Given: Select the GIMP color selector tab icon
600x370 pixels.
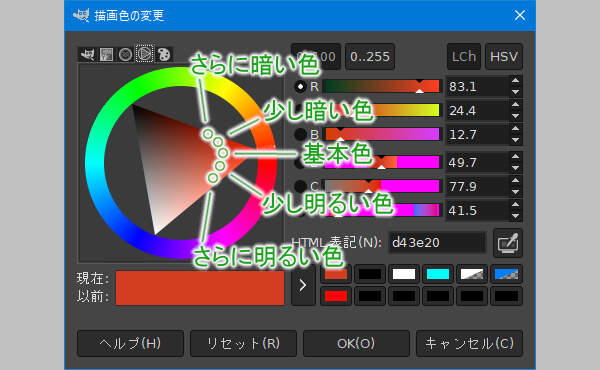Looking at the screenshot, I should click(x=87, y=54).
